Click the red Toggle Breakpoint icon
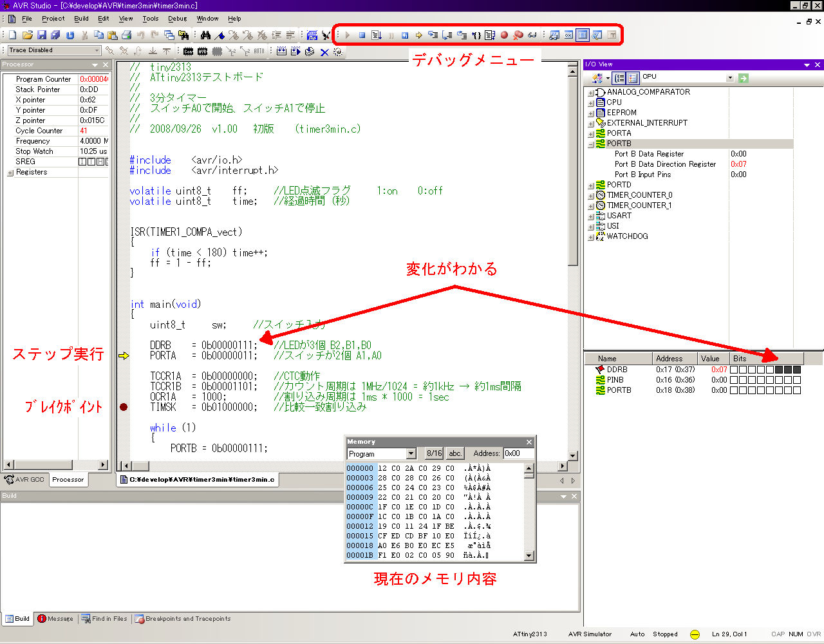 pos(504,35)
